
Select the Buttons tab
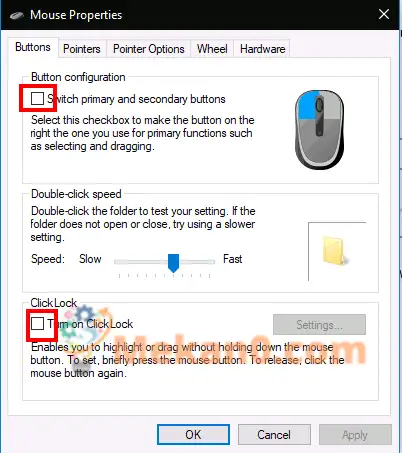(33, 47)
